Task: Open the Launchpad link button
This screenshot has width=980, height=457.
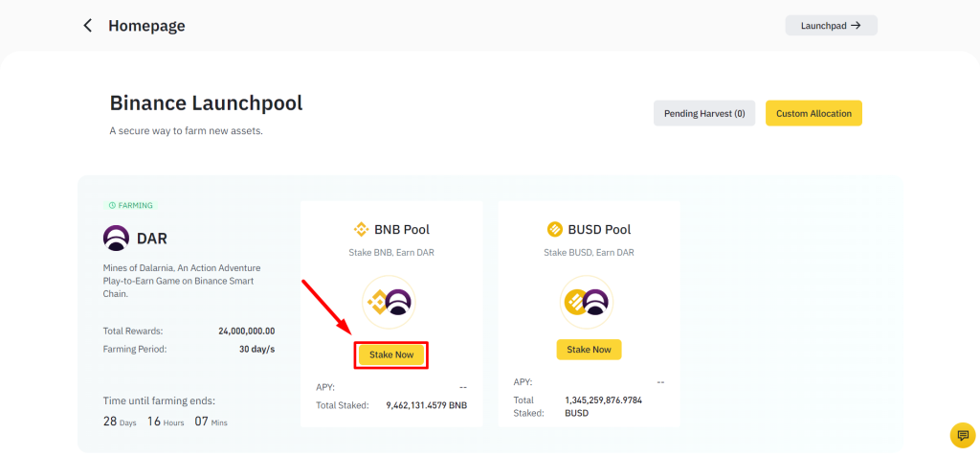Action: (832, 26)
